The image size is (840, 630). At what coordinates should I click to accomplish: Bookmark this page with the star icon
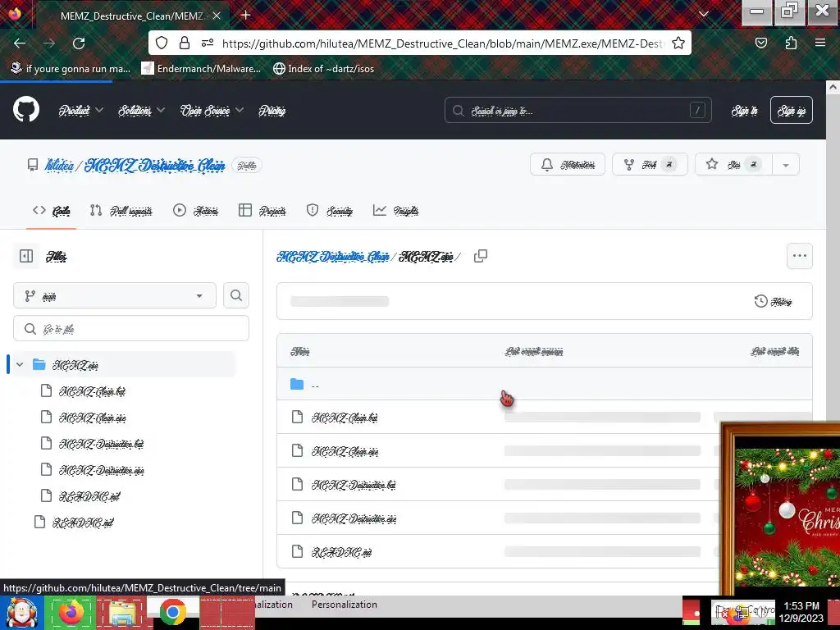(678, 43)
